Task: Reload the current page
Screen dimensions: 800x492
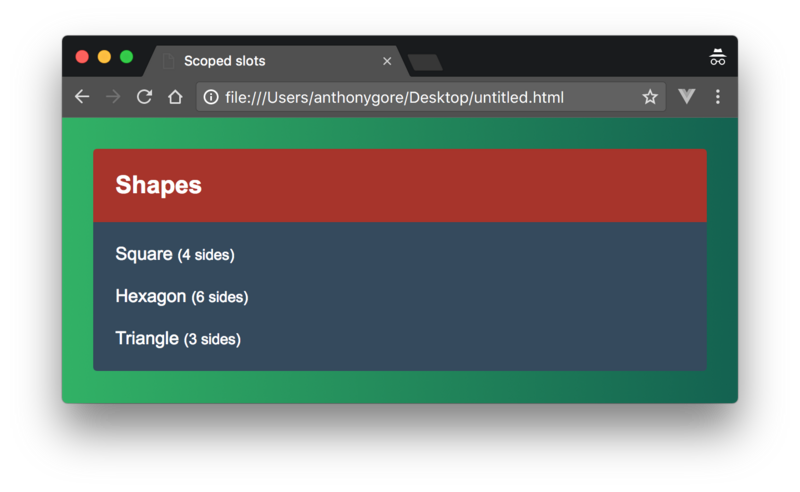Action: (x=144, y=97)
